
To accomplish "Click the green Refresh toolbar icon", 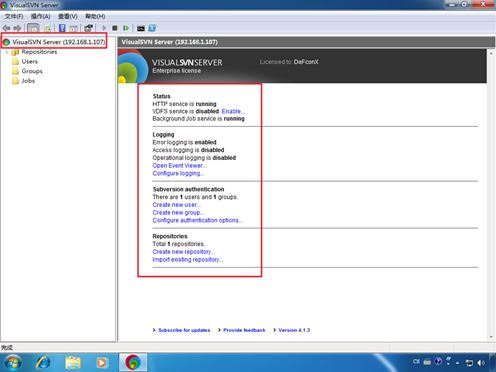I will coord(48,28).
